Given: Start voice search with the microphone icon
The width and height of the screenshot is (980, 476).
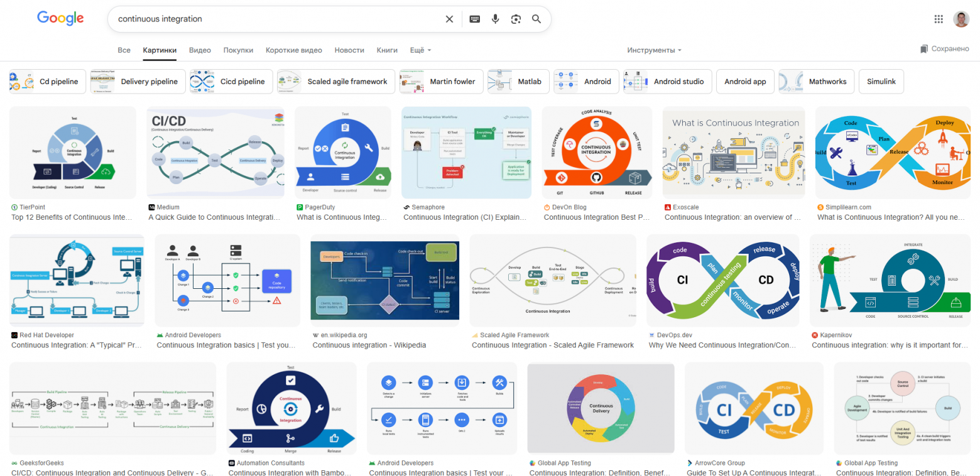Looking at the screenshot, I should click(495, 19).
